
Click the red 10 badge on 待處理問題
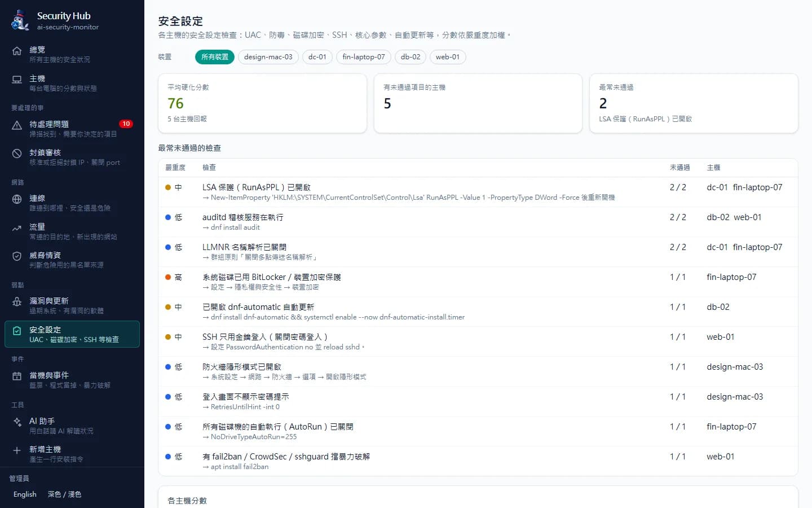pyautogui.click(x=126, y=124)
